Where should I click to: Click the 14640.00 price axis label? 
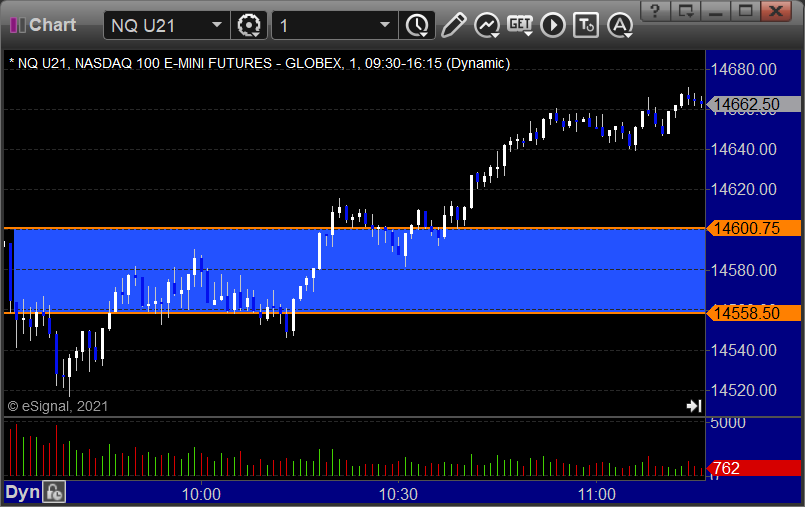tap(743, 149)
